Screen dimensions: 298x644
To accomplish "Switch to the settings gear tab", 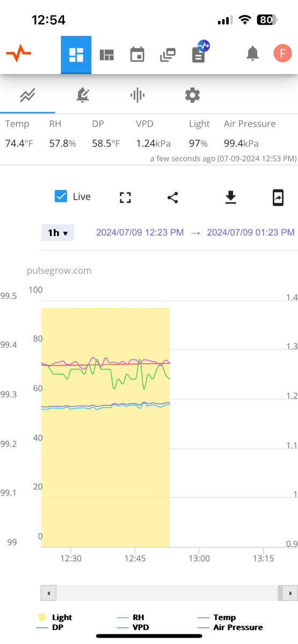I will coord(192,96).
